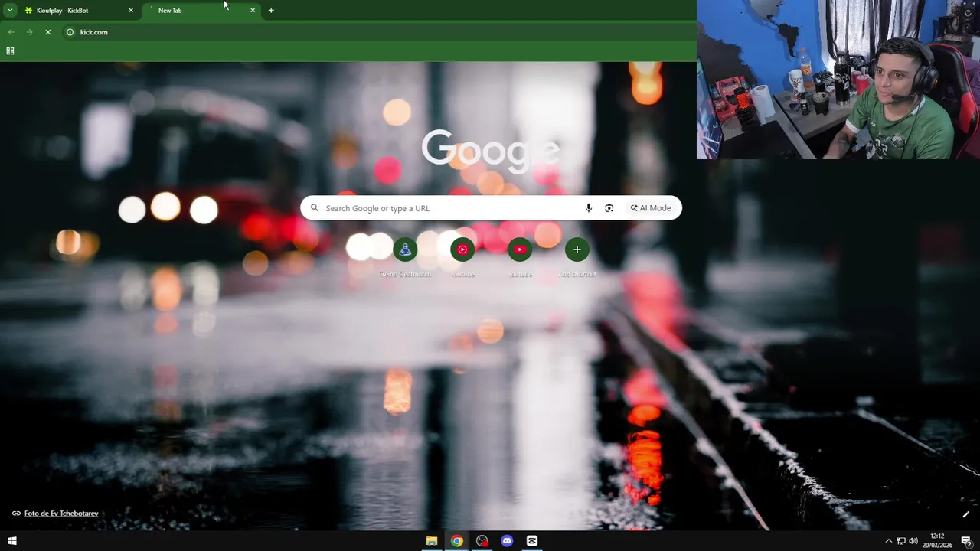Open a new browser tab with plus
980x551 pixels.
pos(270,11)
